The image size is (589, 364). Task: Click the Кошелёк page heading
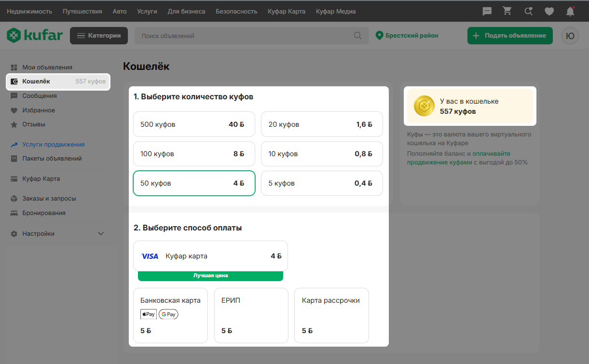click(146, 67)
